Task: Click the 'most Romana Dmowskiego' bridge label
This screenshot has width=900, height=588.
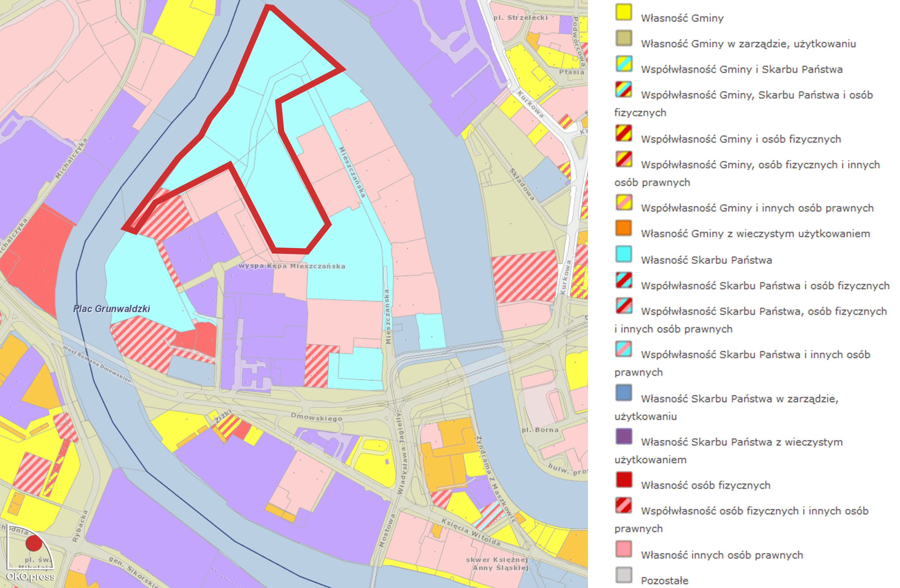Action: pos(97,364)
